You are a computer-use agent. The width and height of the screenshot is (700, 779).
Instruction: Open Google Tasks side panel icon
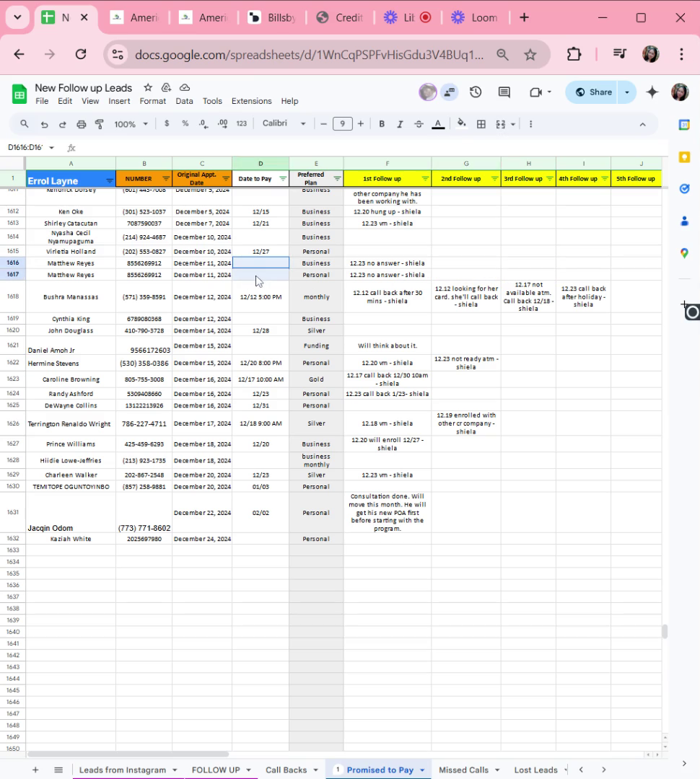684,189
